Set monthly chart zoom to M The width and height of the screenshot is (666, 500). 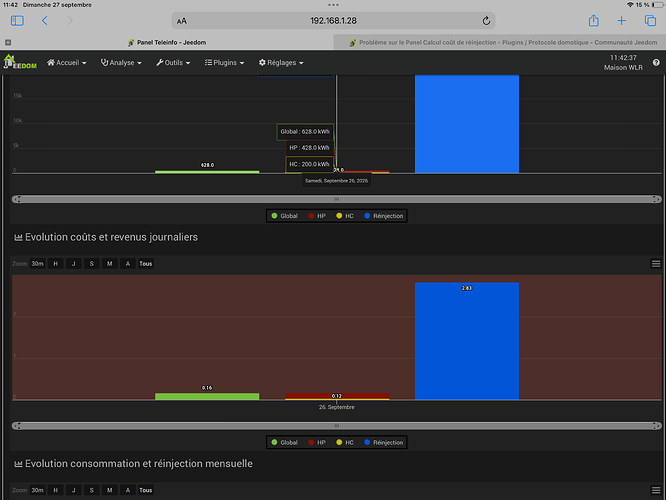[110, 490]
